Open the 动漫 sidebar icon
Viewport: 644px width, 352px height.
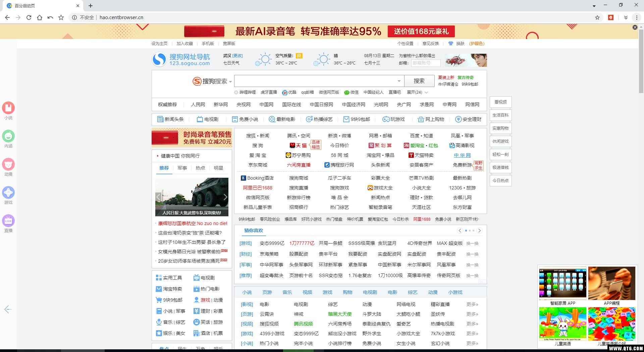8,164
